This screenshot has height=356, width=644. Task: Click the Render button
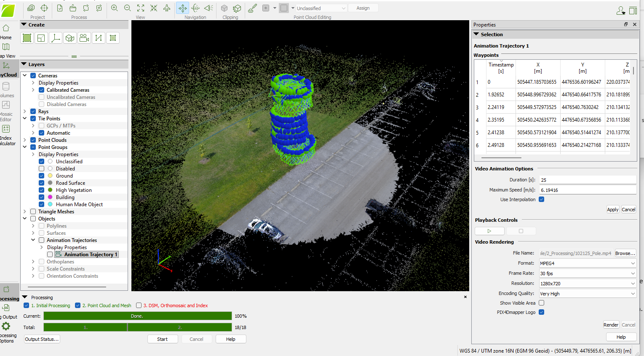coord(611,325)
